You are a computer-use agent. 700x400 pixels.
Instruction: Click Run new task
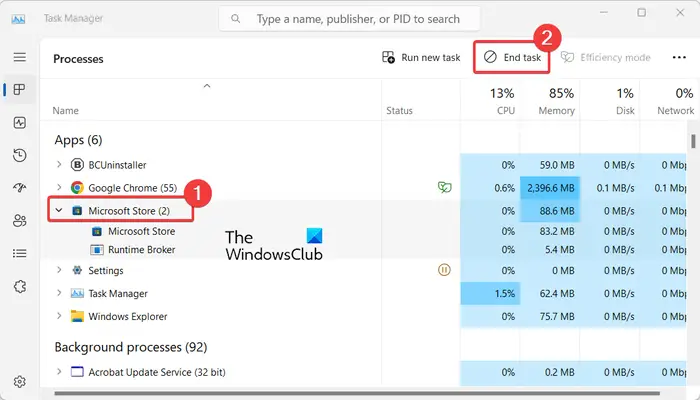pos(421,58)
